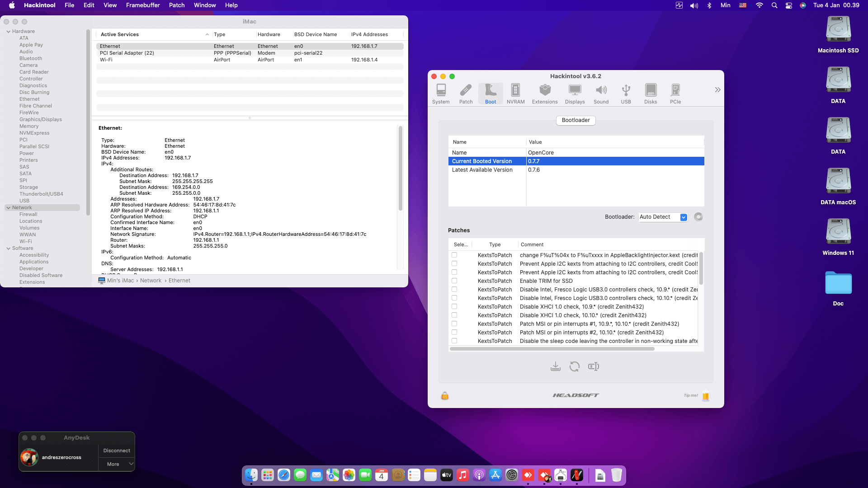
Task: Click the patches list horizontal scrollbar
Action: [x=552, y=349]
